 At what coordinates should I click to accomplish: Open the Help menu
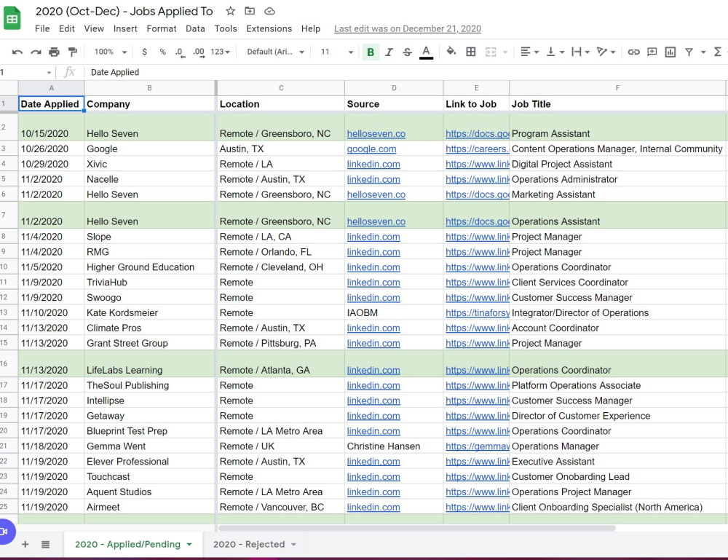311,29
